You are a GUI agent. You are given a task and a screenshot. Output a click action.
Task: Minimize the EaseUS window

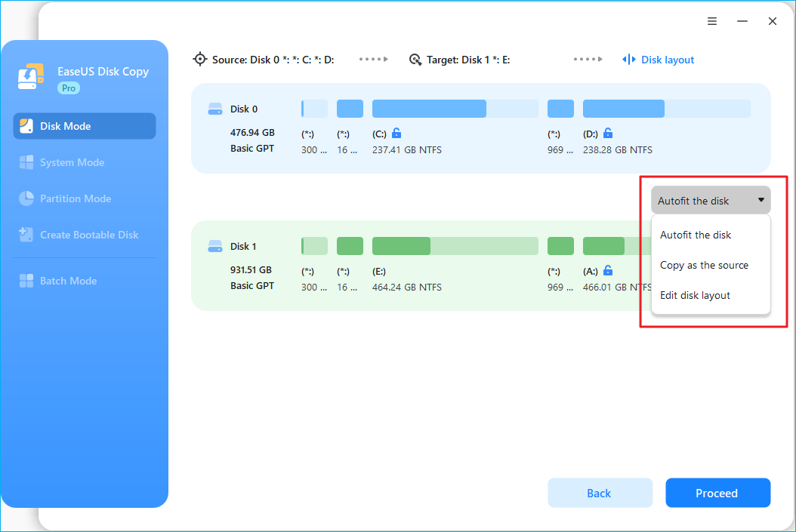coord(742,21)
